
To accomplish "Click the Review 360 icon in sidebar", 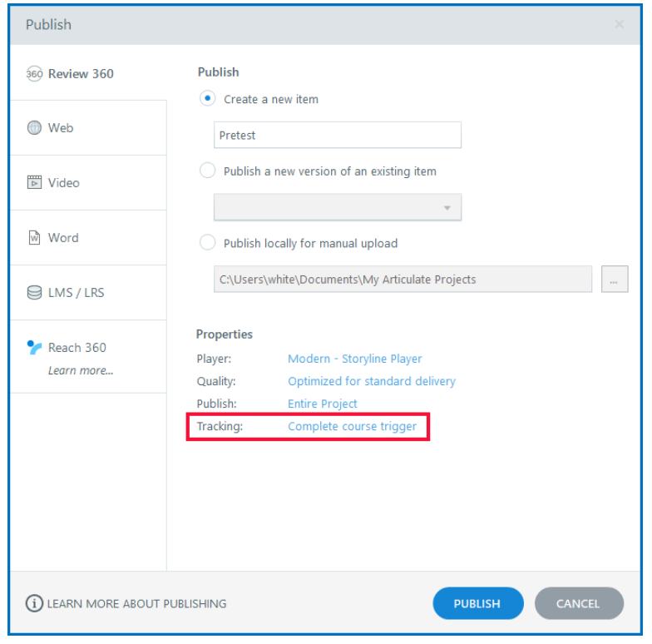I will click(34, 74).
